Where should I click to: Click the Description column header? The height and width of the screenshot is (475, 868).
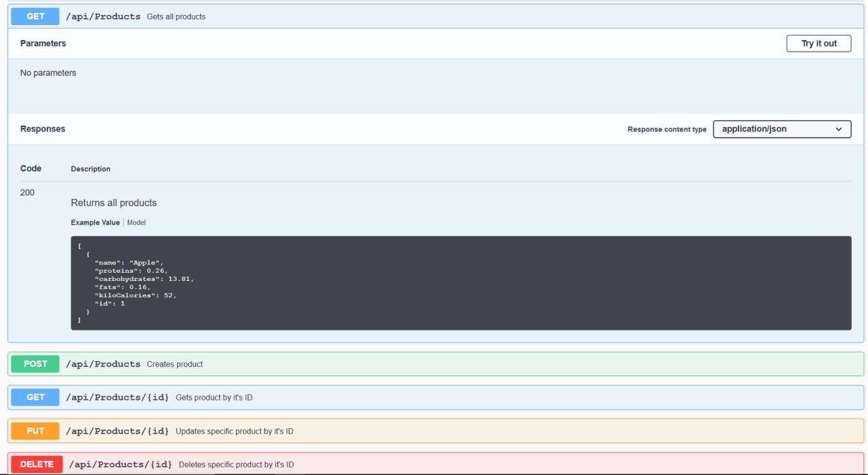91,169
